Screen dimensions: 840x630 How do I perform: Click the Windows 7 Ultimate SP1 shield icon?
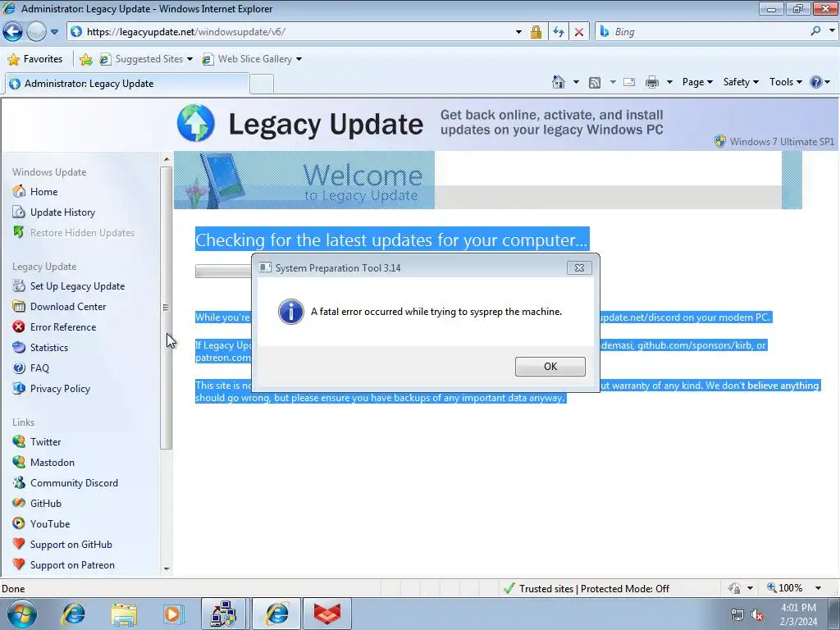(720, 141)
